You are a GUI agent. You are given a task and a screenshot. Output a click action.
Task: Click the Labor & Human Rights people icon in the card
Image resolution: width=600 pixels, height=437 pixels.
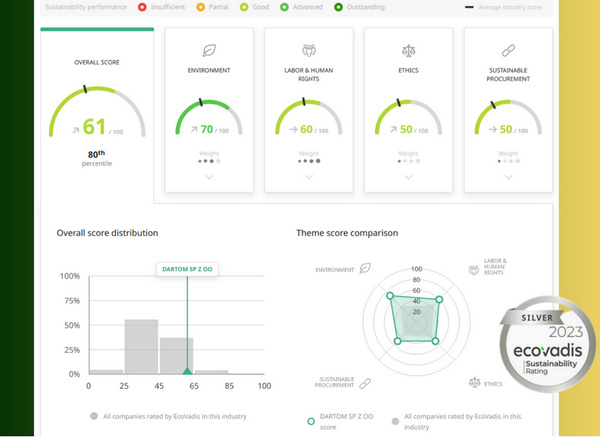[309, 50]
